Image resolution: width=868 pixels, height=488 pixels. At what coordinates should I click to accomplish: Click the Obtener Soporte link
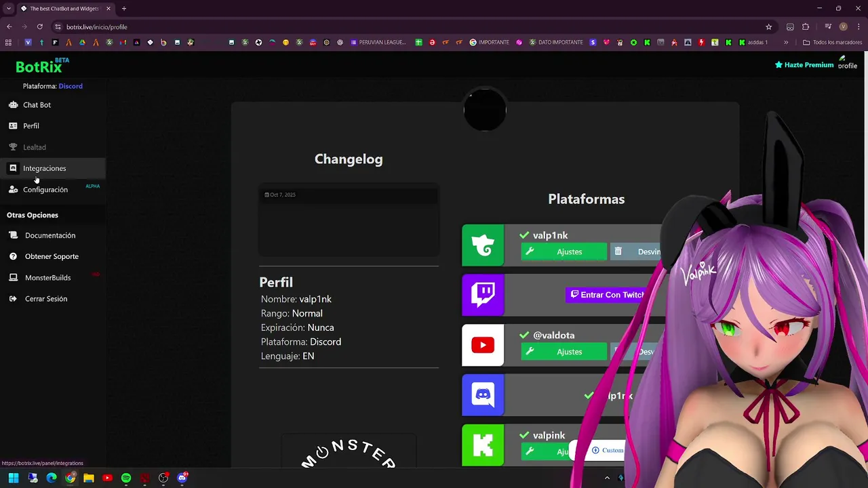point(52,256)
